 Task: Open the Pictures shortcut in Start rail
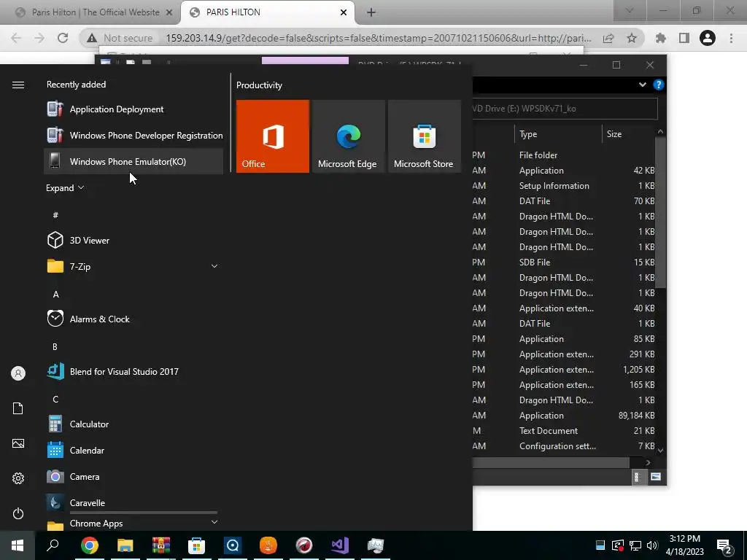click(x=18, y=443)
